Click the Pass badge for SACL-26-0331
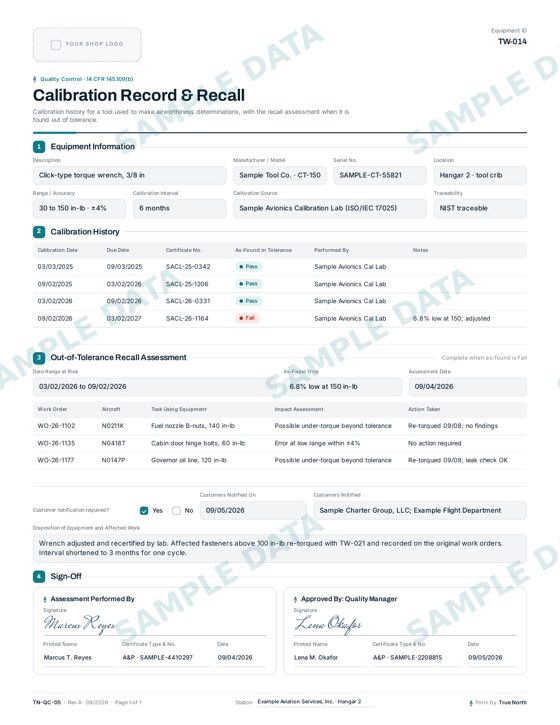This screenshot has height=725, width=560. tap(249, 301)
